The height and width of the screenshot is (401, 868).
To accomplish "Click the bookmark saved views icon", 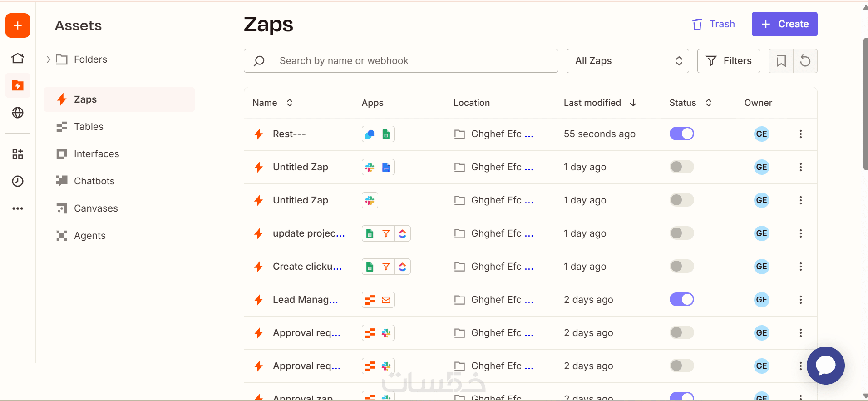I will click(781, 61).
